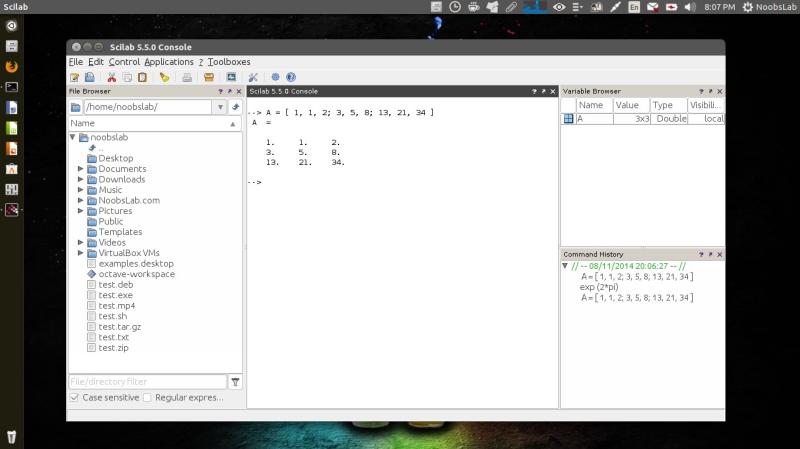Screen dimensions: 800x449
Task: Open the NoobsLab session menu
Action: point(769,7)
